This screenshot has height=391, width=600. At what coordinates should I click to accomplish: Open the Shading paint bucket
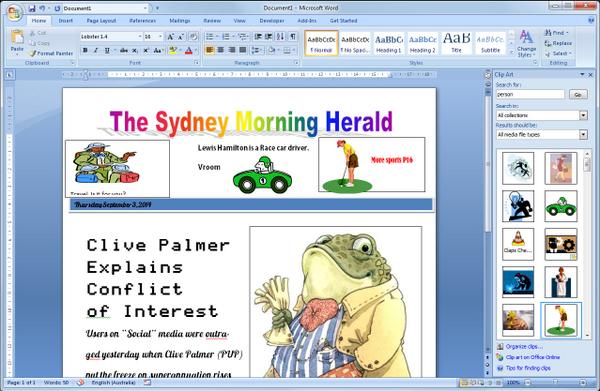coord(271,50)
